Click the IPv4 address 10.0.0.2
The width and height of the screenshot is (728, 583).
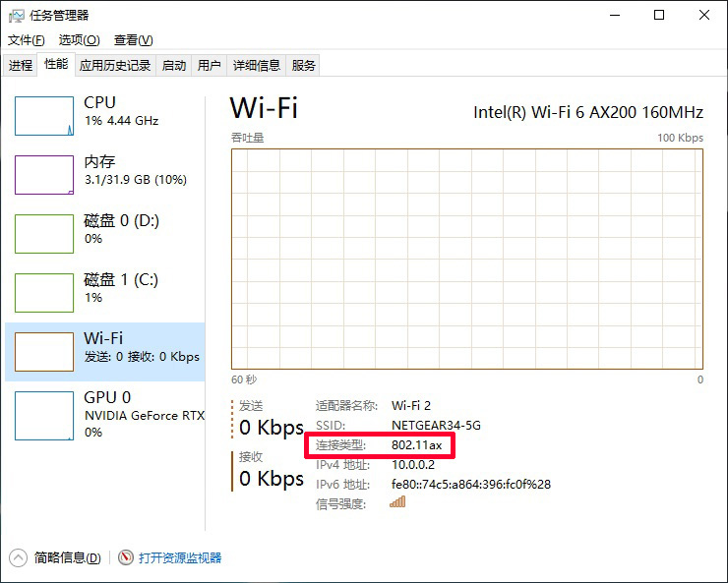click(x=413, y=465)
